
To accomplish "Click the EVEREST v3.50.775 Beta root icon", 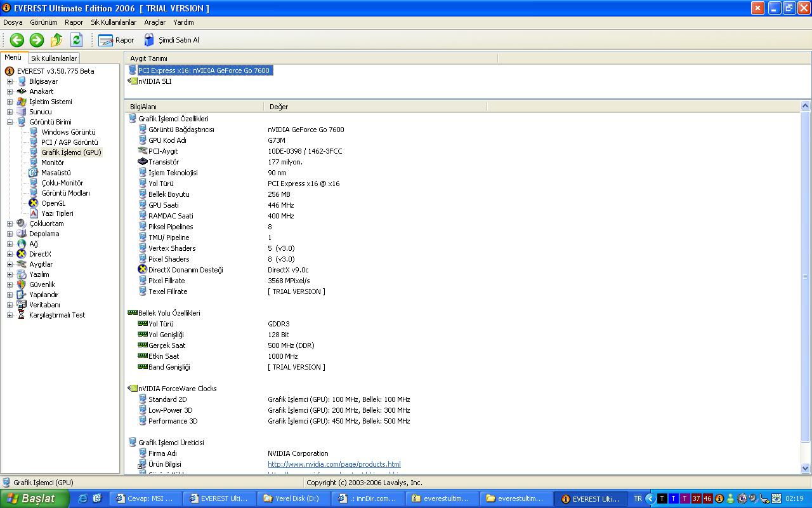I will pyautogui.click(x=10, y=71).
